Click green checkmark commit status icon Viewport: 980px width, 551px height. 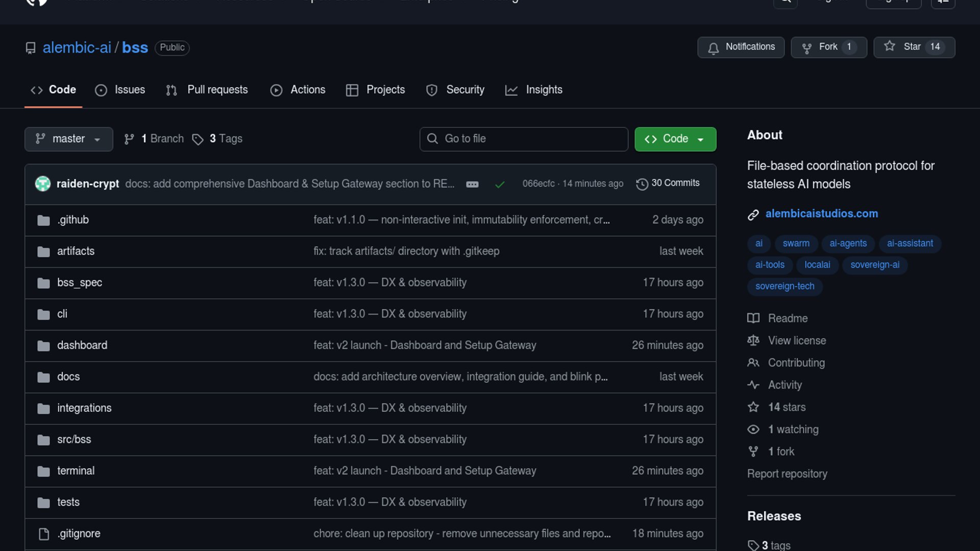[500, 184]
